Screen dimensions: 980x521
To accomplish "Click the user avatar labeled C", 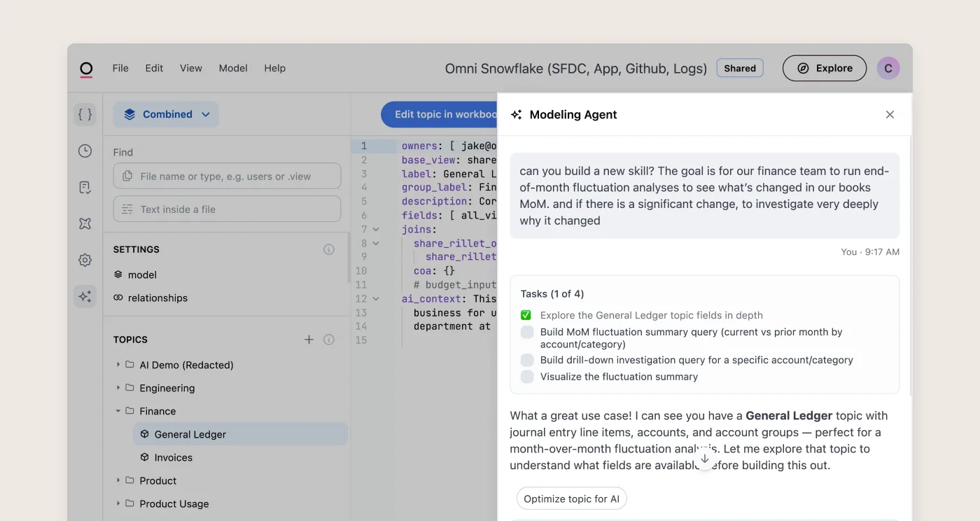I will pos(888,68).
